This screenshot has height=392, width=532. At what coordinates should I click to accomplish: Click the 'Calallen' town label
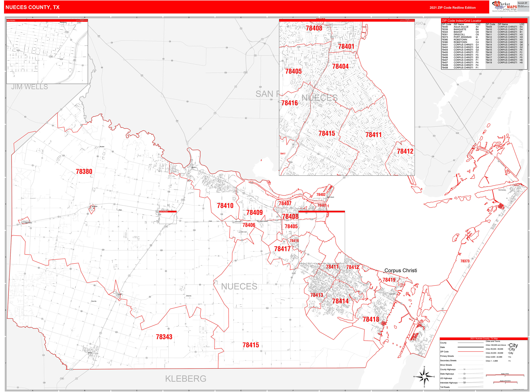click(x=194, y=168)
